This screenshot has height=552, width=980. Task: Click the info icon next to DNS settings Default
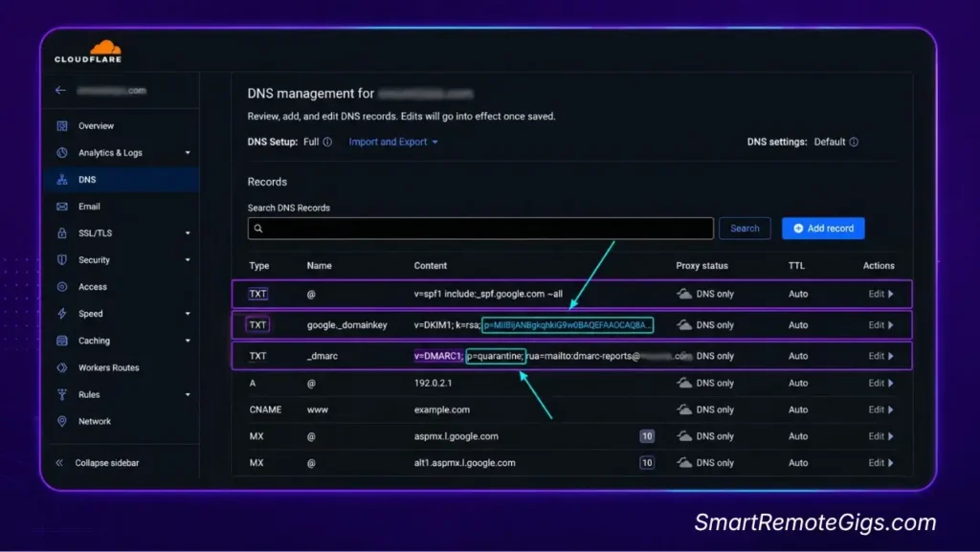click(x=853, y=142)
